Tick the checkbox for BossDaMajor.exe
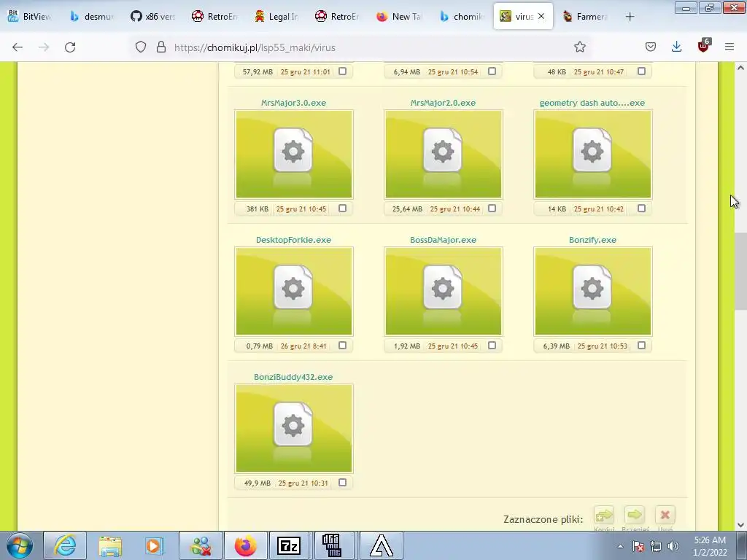 point(492,345)
